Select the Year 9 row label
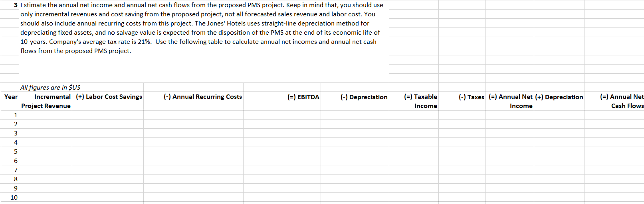This screenshot has height=204, width=644. click(10, 188)
